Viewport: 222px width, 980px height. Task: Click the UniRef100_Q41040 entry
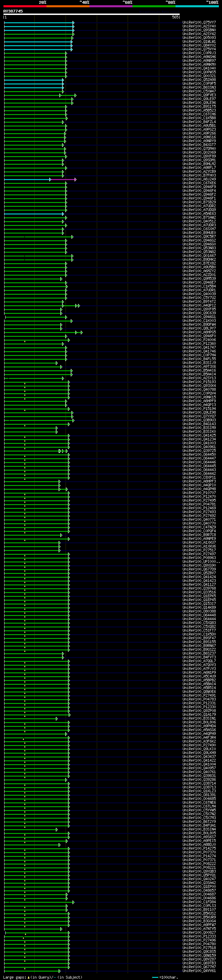coord(199,68)
